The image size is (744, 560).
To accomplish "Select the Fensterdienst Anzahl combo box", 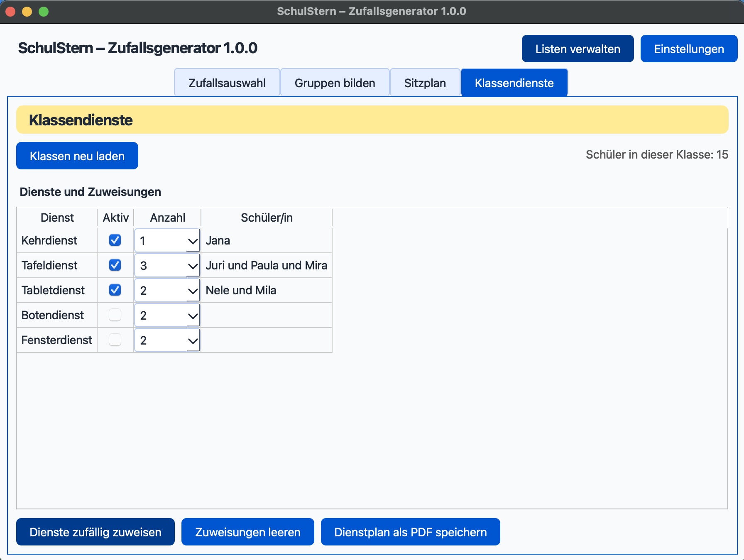I will tap(166, 340).
